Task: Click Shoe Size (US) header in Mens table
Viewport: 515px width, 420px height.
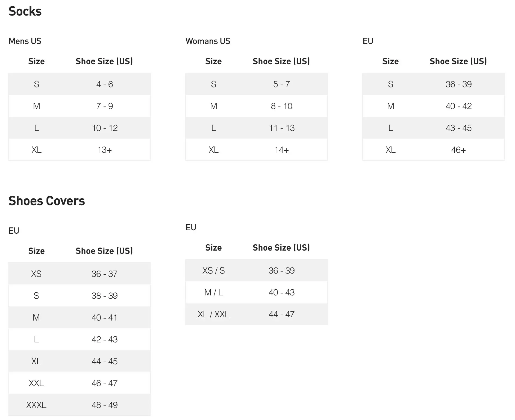Action: coord(104,61)
